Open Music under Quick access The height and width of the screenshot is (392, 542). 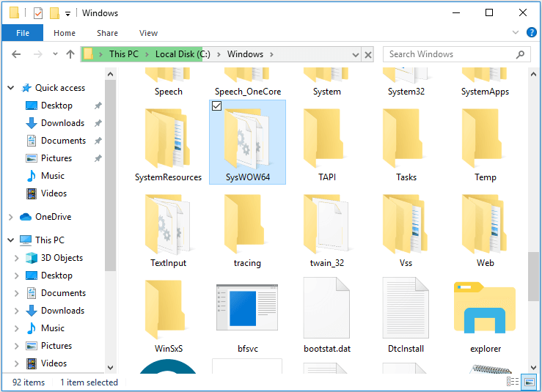pyautogui.click(x=53, y=176)
